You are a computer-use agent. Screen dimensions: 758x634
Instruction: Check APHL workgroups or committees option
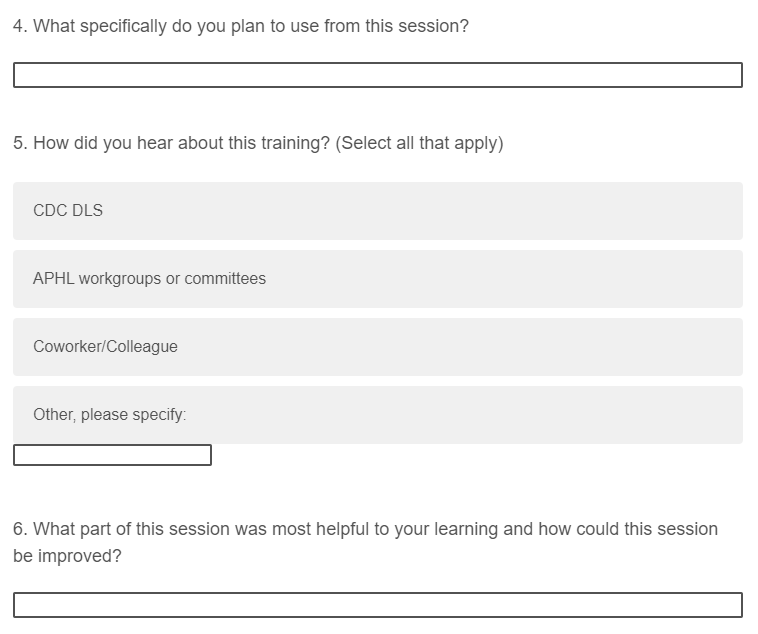click(377, 279)
